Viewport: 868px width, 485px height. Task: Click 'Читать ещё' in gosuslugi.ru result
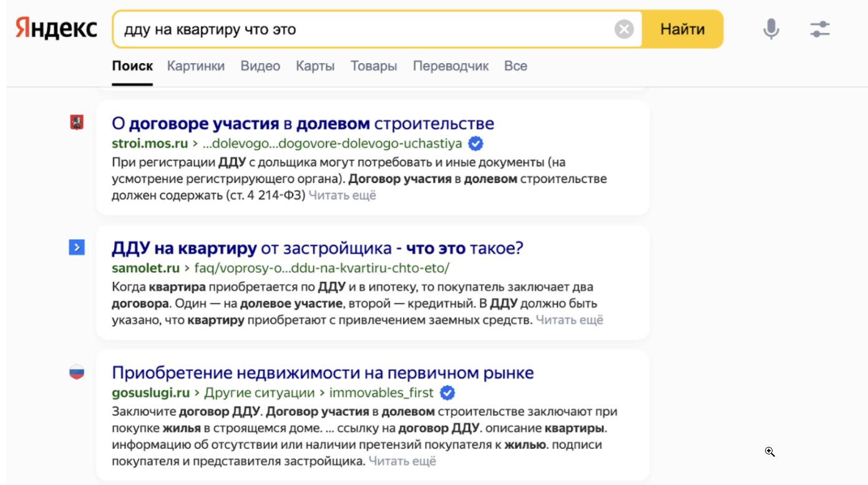pos(402,461)
